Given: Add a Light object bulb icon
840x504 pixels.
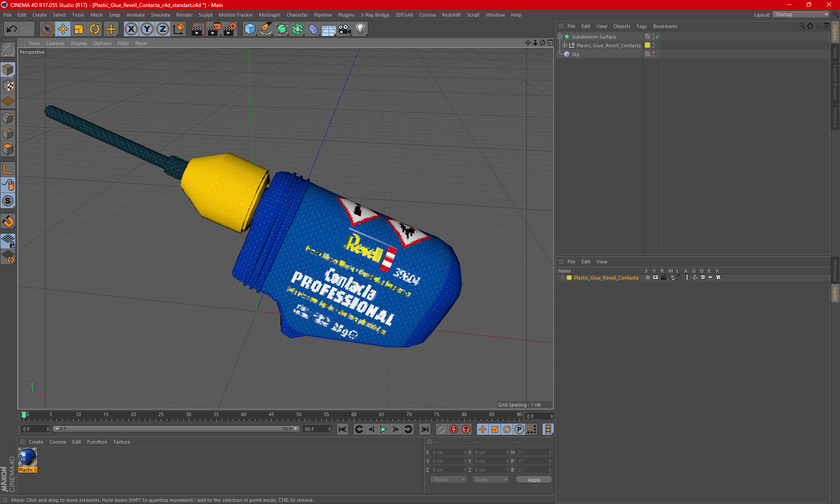Looking at the screenshot, I should tap(360, 29).
